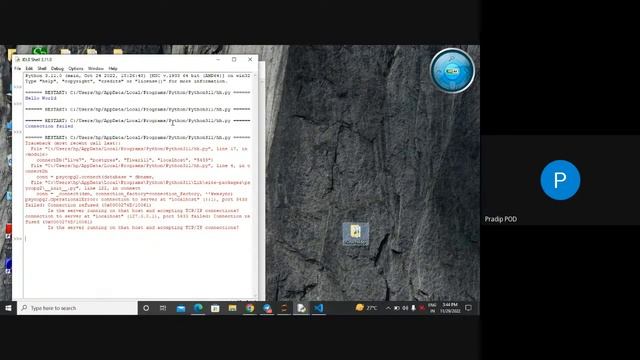The width and height of the screenshot is (640, 360).
Task: Open the Mail app on taskbar
Action: pos(181,308)
